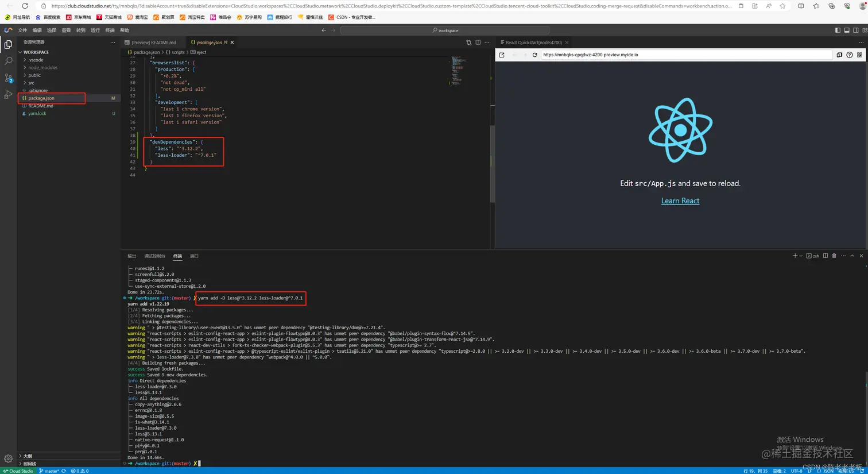
Task: Open the changes compare icon in the editor toolbar
Action: 468,43
